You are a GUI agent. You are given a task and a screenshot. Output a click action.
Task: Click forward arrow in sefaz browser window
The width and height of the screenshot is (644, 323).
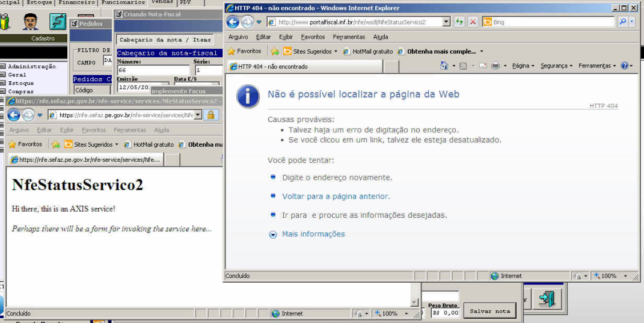(28, 115)
